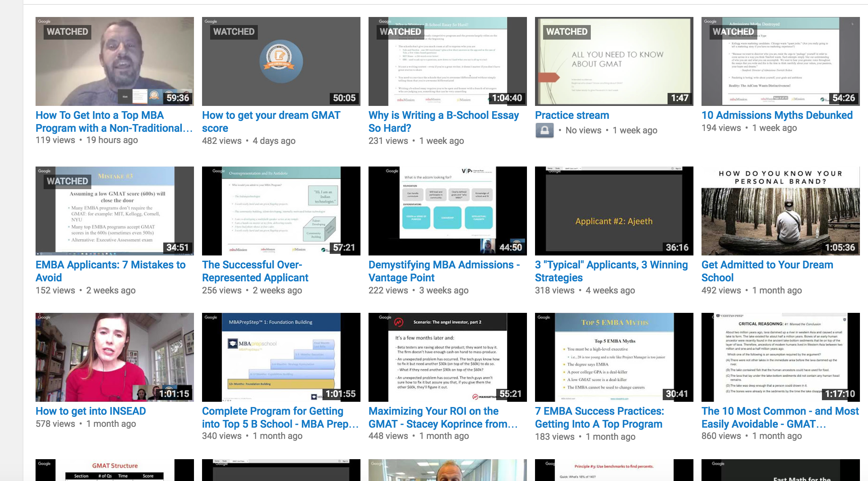Click the 1:05:36 duration badge on forest thumbnail

[840, 247]
